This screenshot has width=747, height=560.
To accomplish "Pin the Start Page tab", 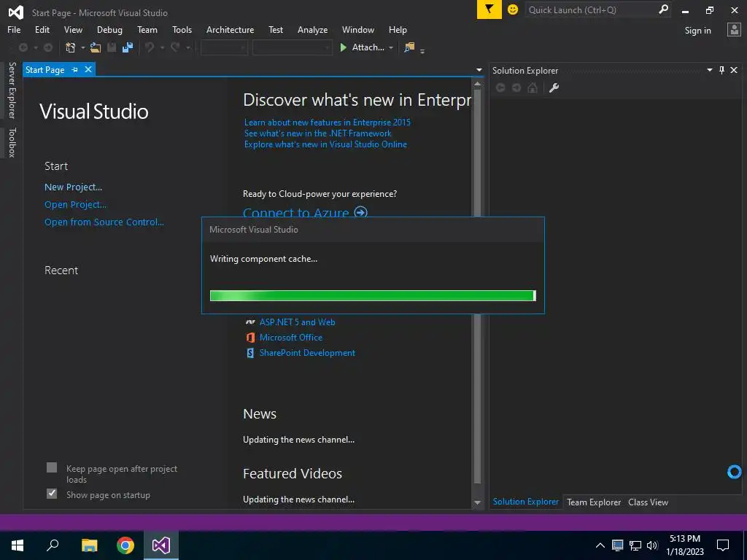I will point(75,69).
